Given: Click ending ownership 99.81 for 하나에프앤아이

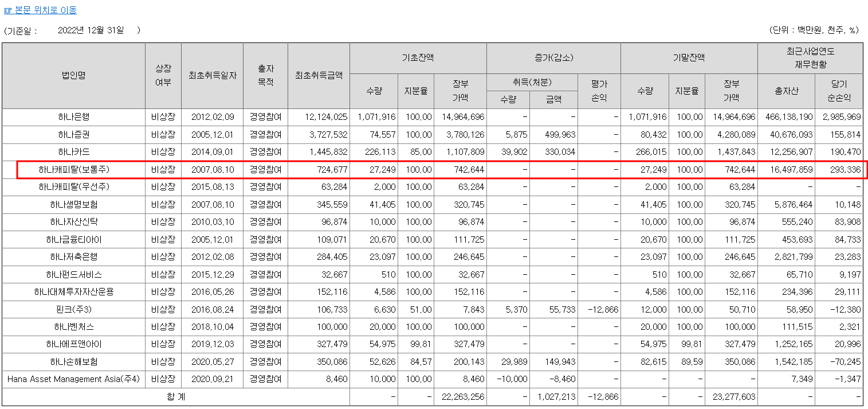Looking at the screenshot, I should pyautogui.click(x=692, y=345).
